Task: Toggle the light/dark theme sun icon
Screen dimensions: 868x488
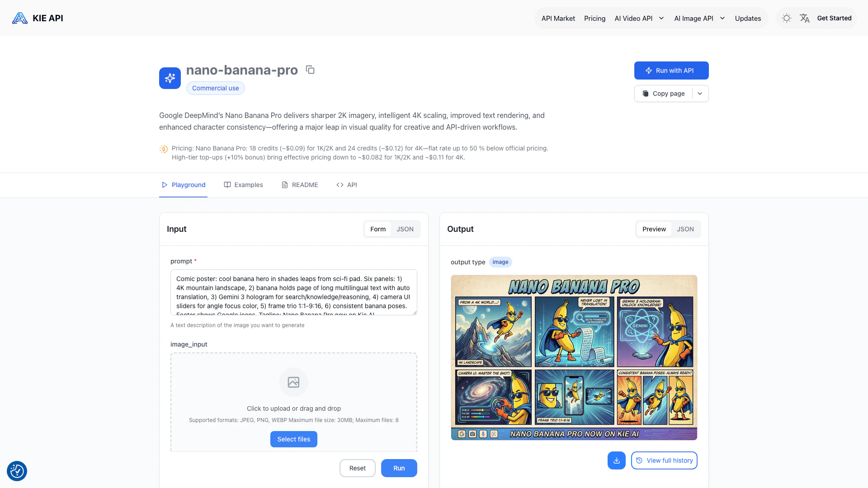Action: tap(787, 18)
